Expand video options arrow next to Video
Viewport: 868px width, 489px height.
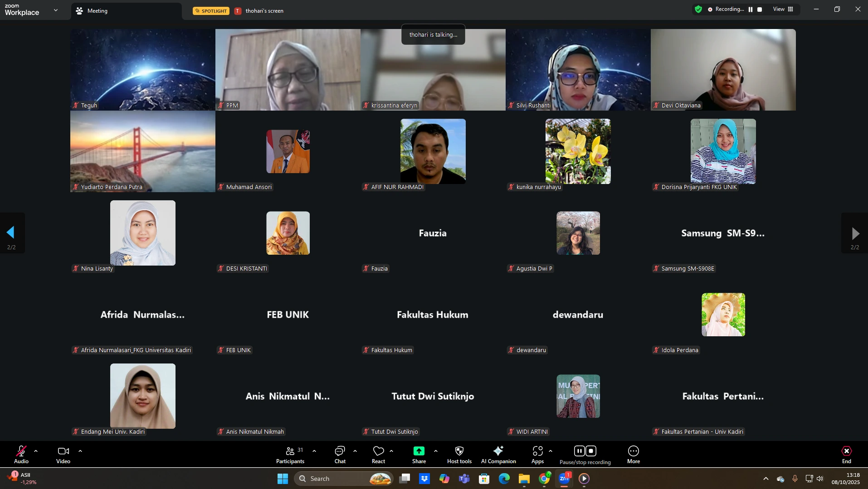(80, 451)
